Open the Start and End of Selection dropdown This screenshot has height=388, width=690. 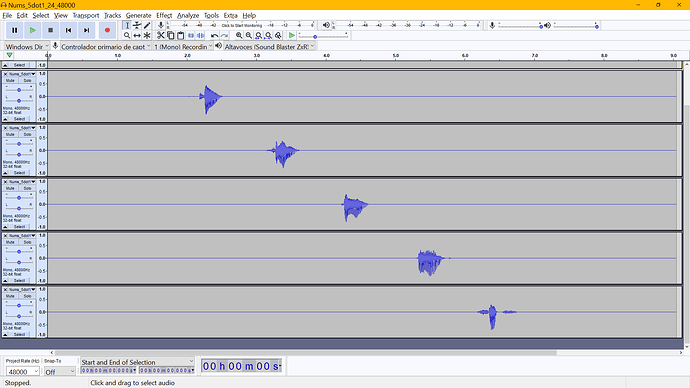pos(137,362)
